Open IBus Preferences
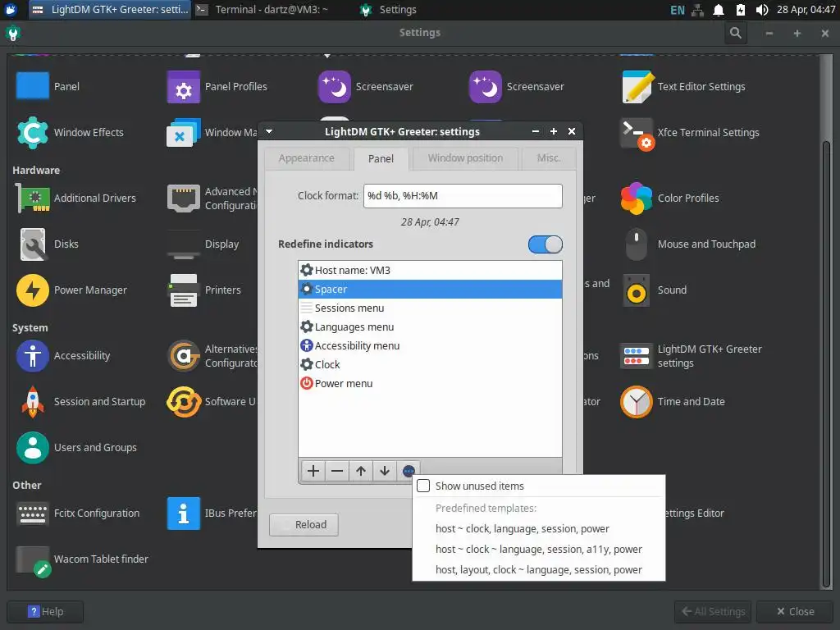This screenshot has height=630, width=840. (x=183, y=513)
